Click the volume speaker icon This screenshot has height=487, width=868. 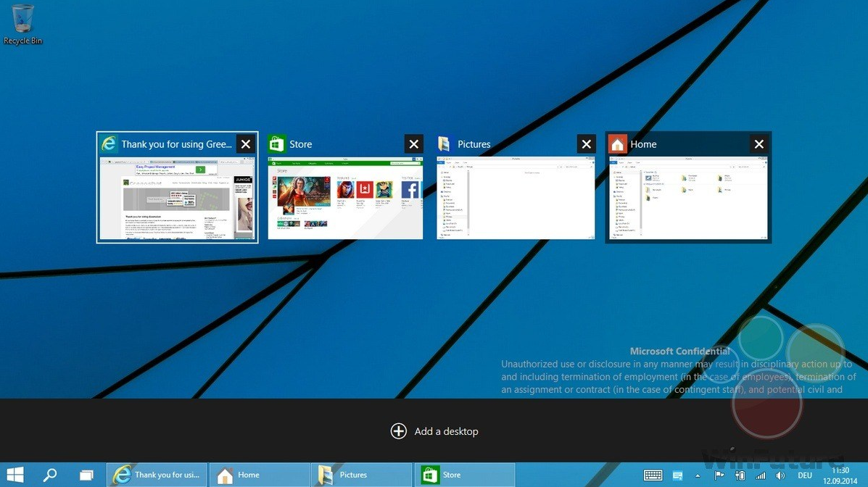[x=780, y=475]
